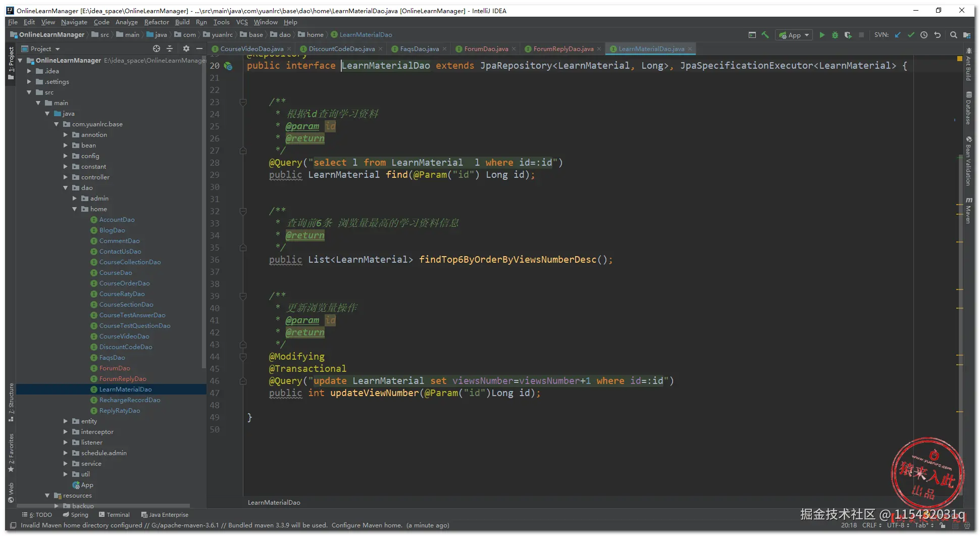
Task: Show SVN history clock icon
Action: pyautogui.click(x=924, y=35)
